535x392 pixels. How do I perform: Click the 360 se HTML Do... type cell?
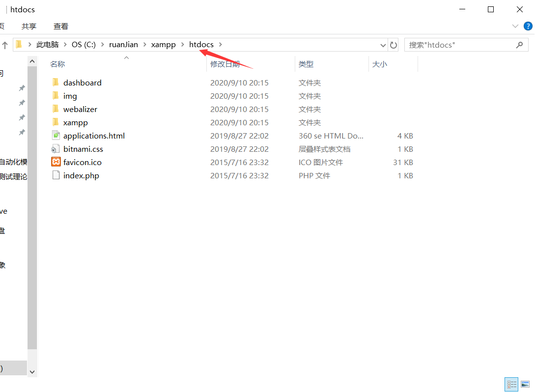331,136
